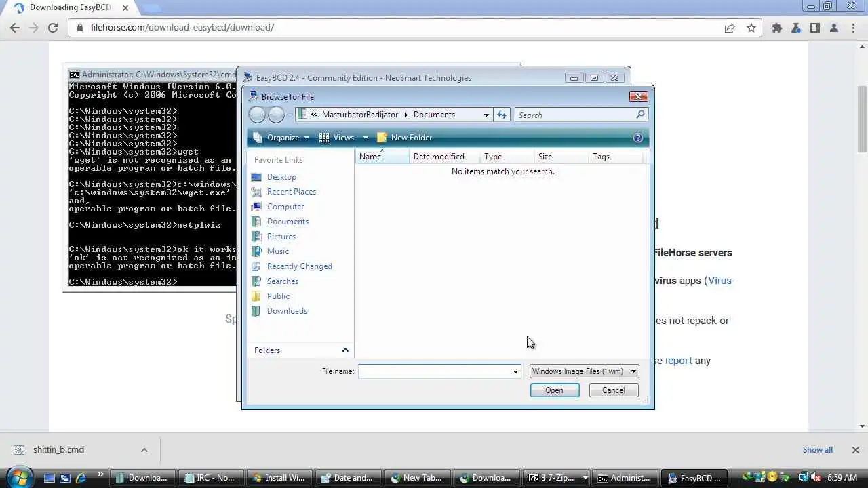Open the Windows Image Files type dropdown

584,371
